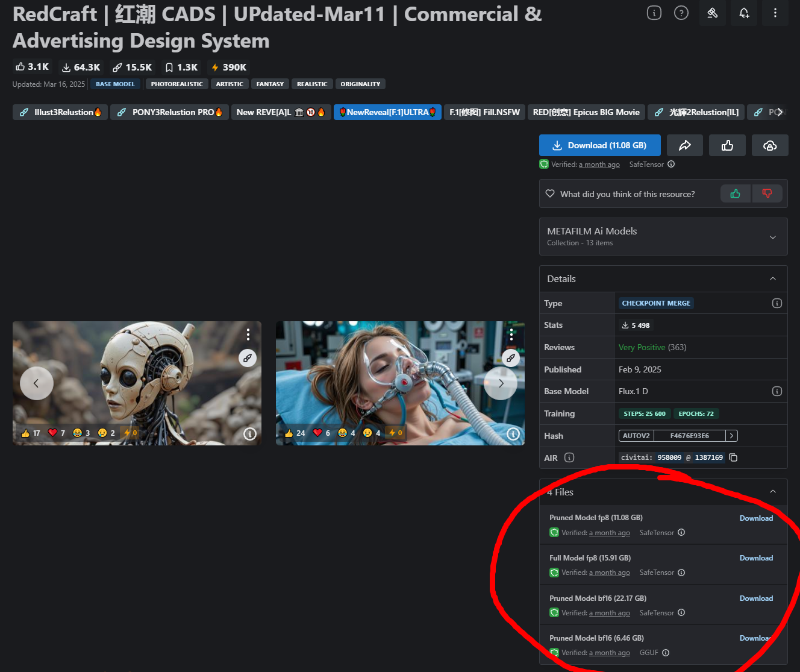The width and height of the screenshot is (800, 672).
Task: Go to previous gallery image
Action: (x=36, y=383)
